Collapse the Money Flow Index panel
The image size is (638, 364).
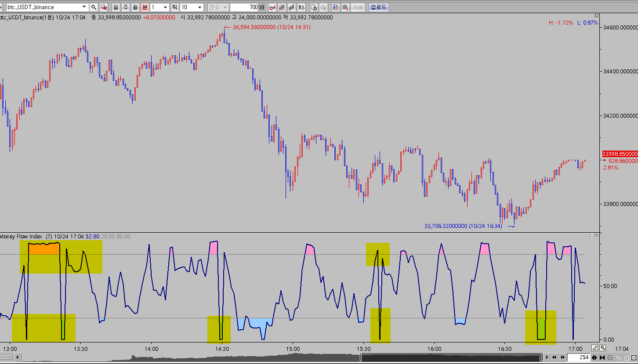592,235
